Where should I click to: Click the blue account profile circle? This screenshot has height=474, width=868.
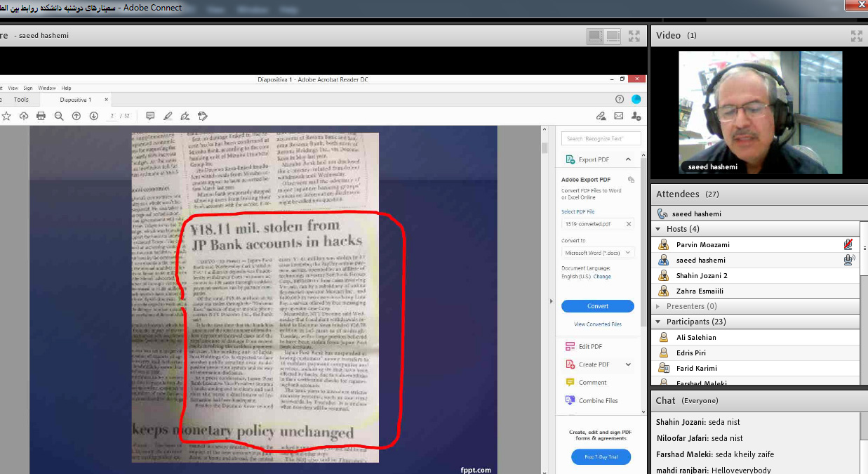[636, 99]
